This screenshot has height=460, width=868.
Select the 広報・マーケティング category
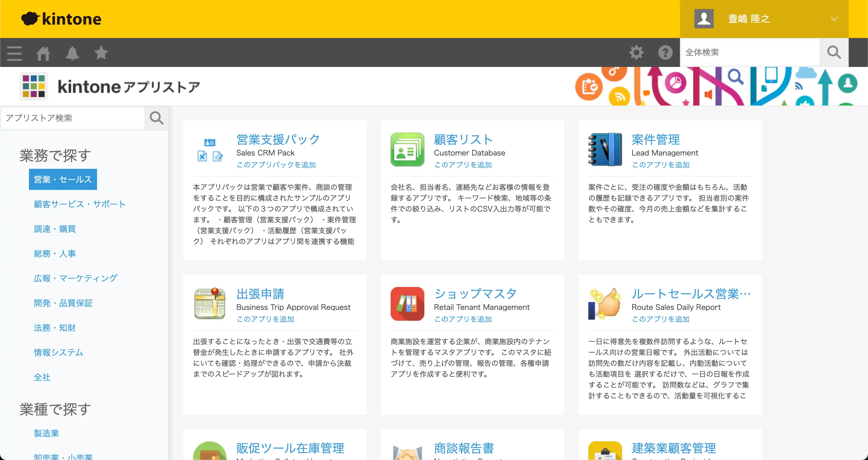click(x=76, y=278)
